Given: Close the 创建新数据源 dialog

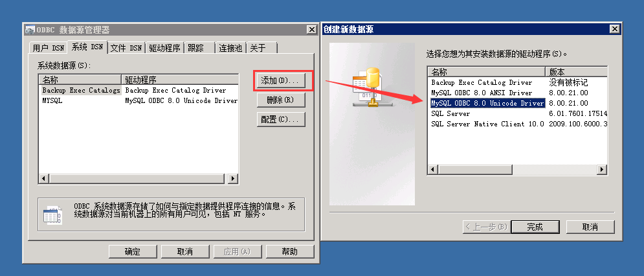Looking at the screenshot, I should coord(614,29).
